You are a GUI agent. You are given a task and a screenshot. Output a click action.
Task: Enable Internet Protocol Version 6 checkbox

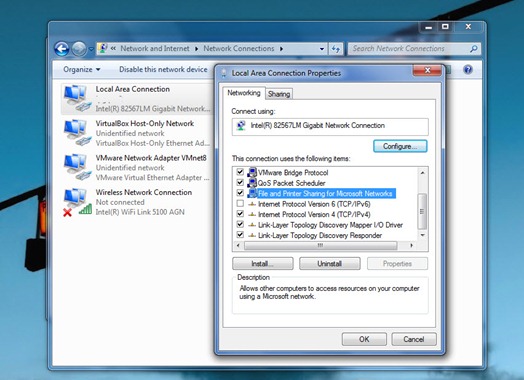240,203
